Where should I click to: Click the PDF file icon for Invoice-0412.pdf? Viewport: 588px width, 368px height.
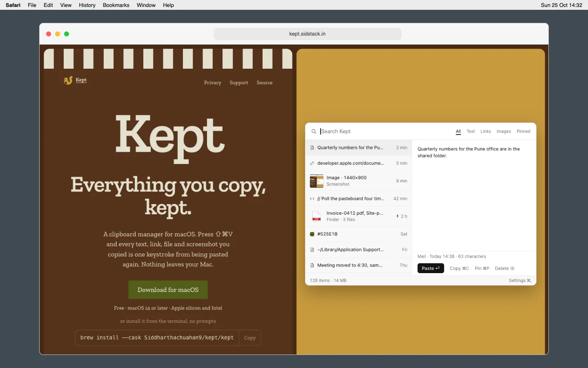316,216
